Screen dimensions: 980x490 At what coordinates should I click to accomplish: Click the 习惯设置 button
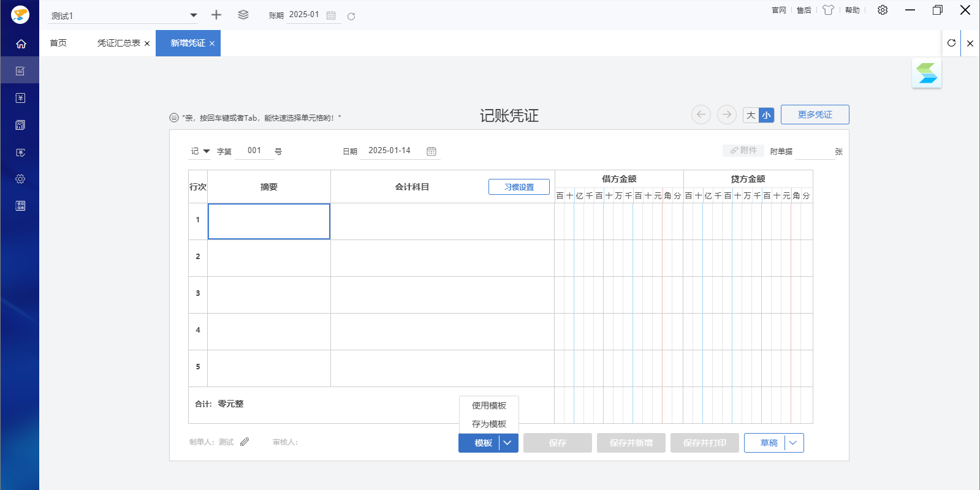[519, 187]
